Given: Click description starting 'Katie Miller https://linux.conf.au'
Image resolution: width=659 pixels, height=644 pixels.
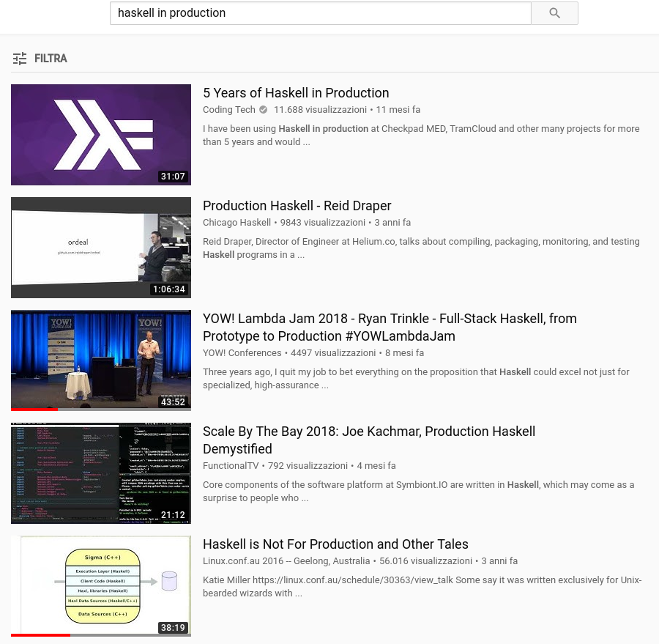Looking at the screenshot, I should 422,586.
